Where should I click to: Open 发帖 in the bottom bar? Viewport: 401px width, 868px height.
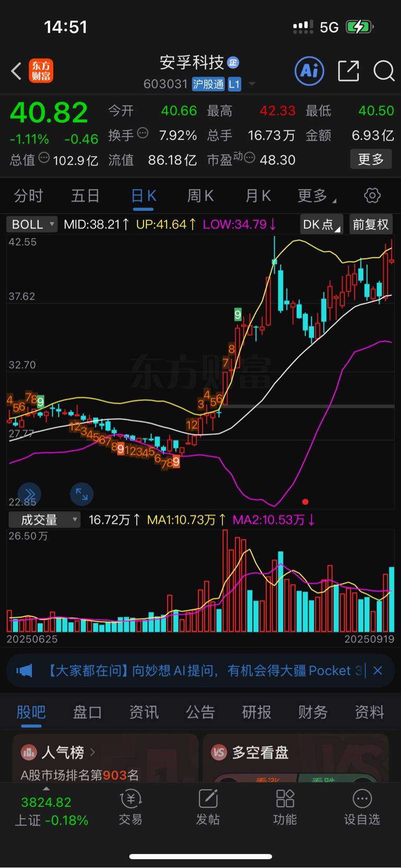tap(208, 808)
